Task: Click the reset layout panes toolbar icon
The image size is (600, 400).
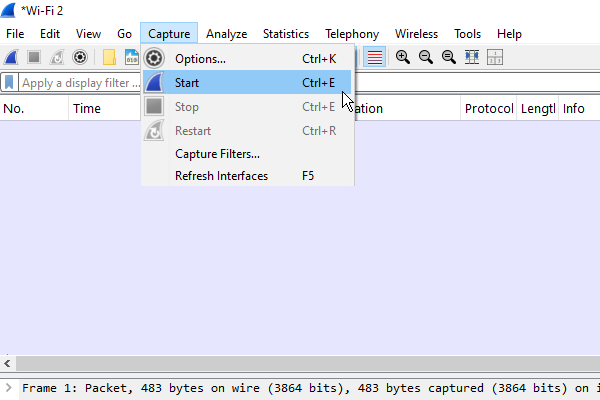Action: pyautogui.click(x=495, y=57)
